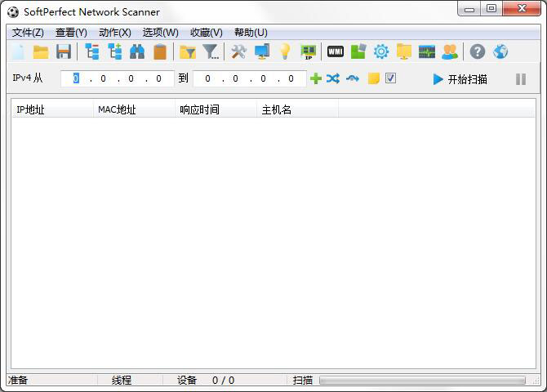Click the globe website icon
The width and height of the screenshot is (547, 392).
tap(500, 52)
